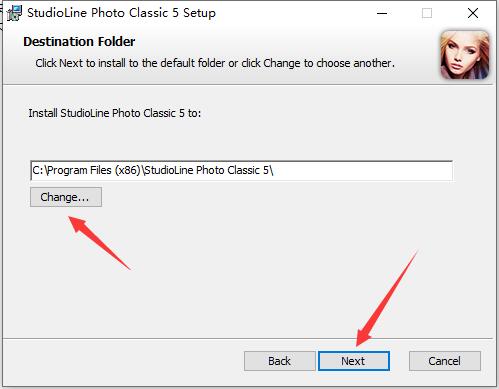The image size is (499, 389).
Task: Click 'Install StudioLine Photo Classic 5 to:' label
Action: pos(115,113)
